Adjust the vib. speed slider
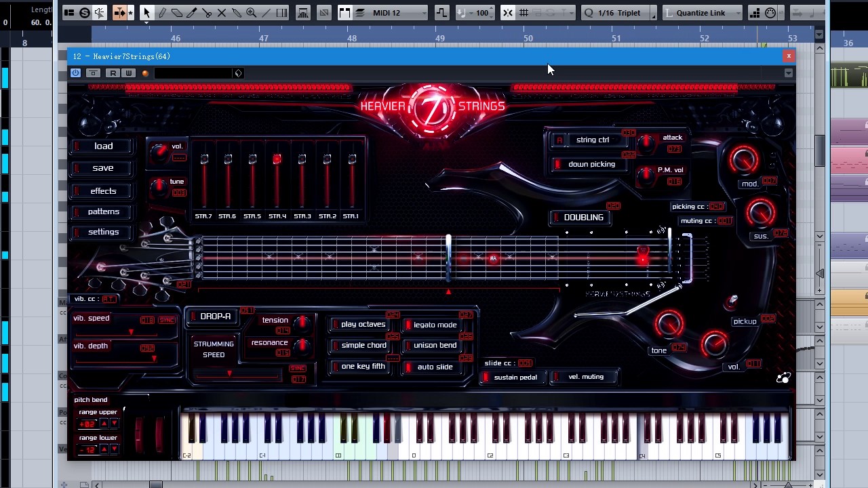868x488 pixels. pyautogui.click(x=131, y=332)
